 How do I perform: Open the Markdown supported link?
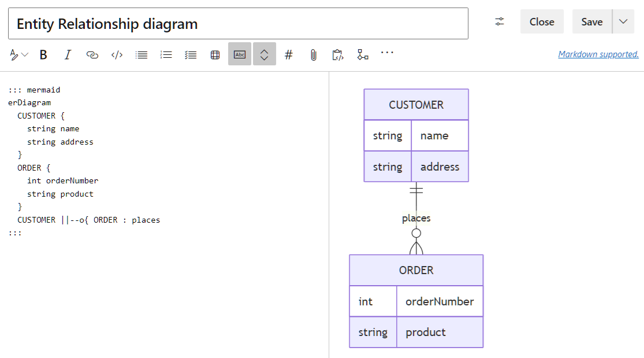click(598, 54)
